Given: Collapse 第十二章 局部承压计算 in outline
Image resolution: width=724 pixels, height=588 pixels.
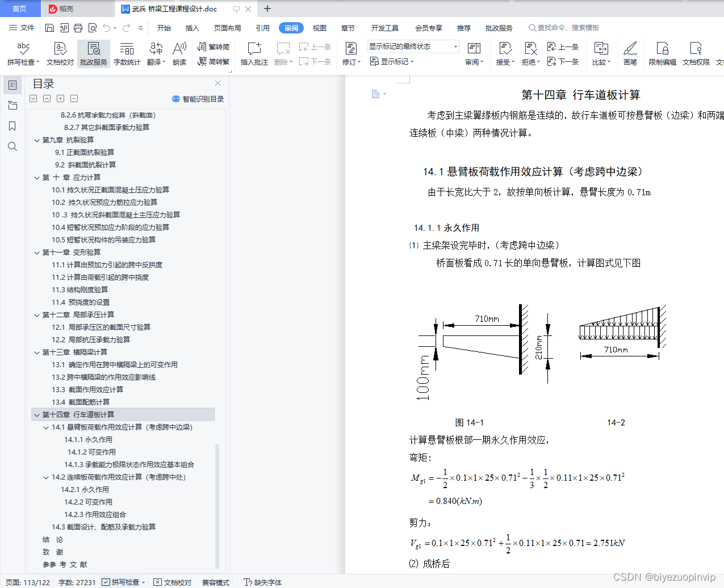Looking at the screenshot, I should point(37,315).
